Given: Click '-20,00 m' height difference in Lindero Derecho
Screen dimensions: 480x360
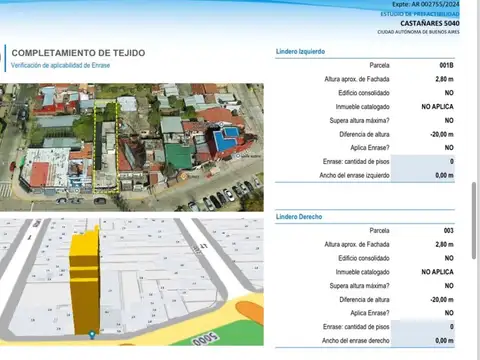Looking at the screenshot, I should pyautogui.click(x=442, y=300).
